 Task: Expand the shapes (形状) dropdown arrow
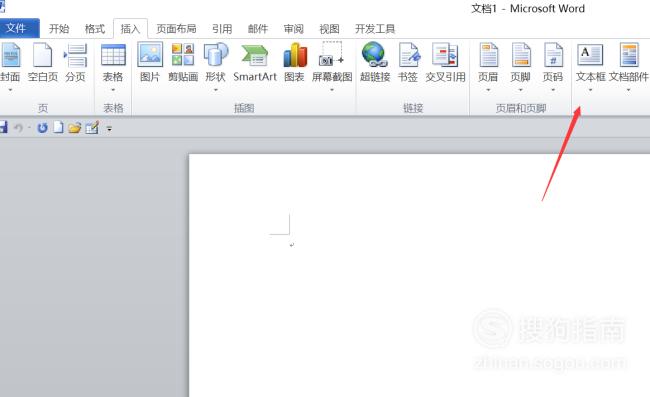pyautogui.click(x=216, y=90)
